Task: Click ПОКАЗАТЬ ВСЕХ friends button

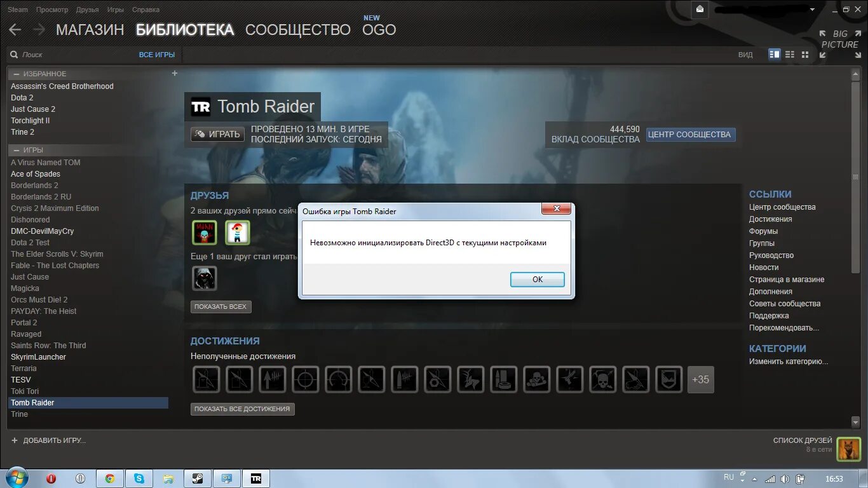Action: 220,306
